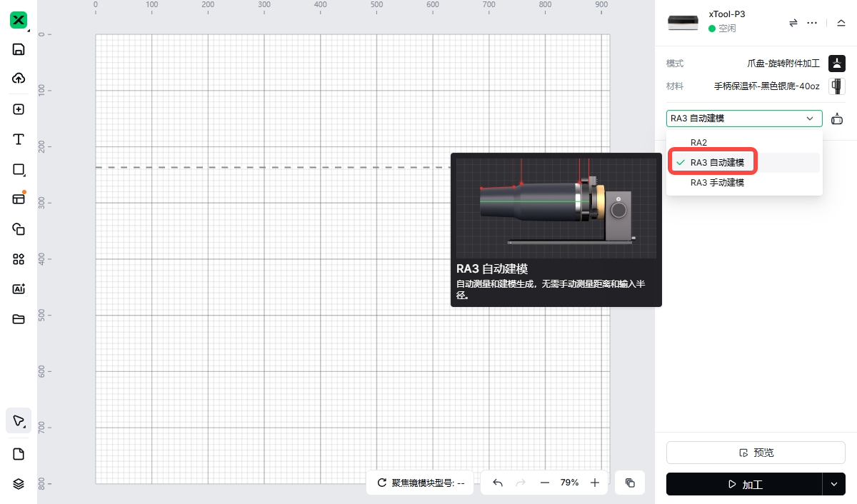Open the three-dot more options menu
The width and height of the screenshot is (857, 504).
(x=812, y=23)
